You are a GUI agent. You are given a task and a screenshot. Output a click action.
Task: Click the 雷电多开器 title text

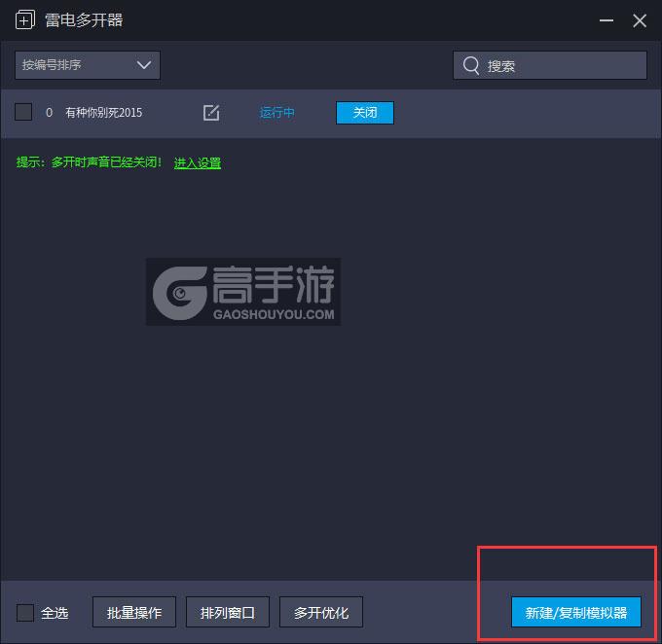pos(84,20)
